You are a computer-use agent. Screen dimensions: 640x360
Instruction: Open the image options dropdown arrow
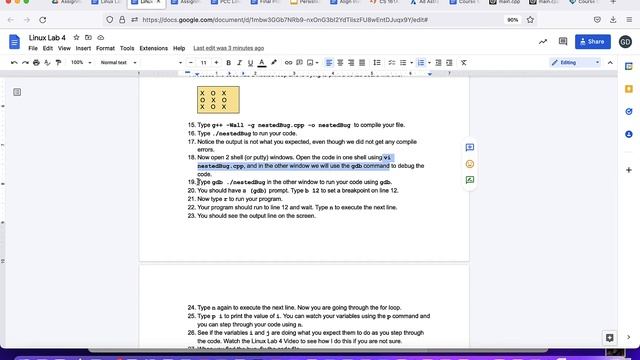317,63
